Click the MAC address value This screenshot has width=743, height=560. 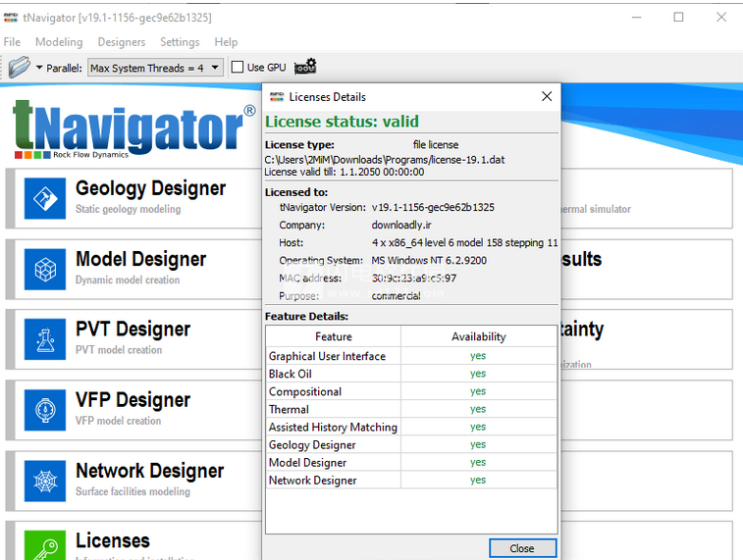[x=414, y=278]
